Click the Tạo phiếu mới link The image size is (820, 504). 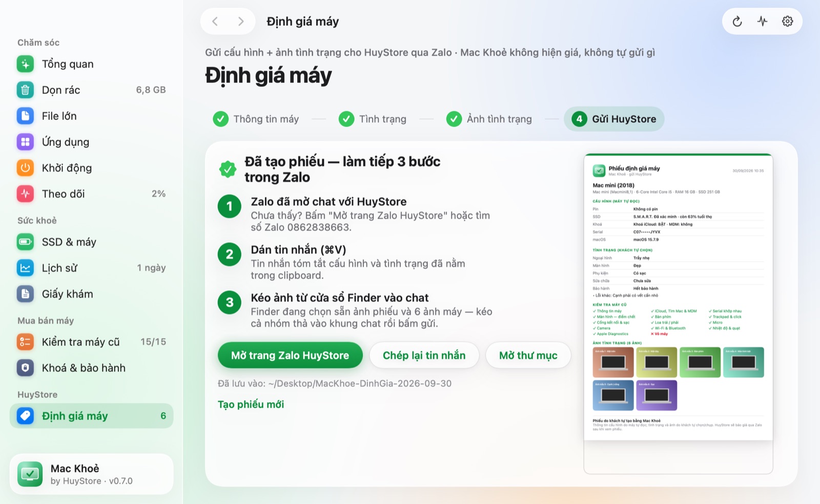[251, 405]
